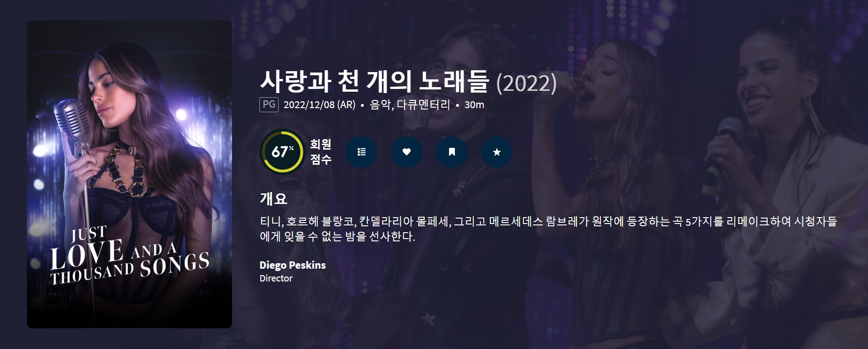This screenshot has height=349, width=868.
Task: Mark movie as favorite with heart icon
Action: 407,152
